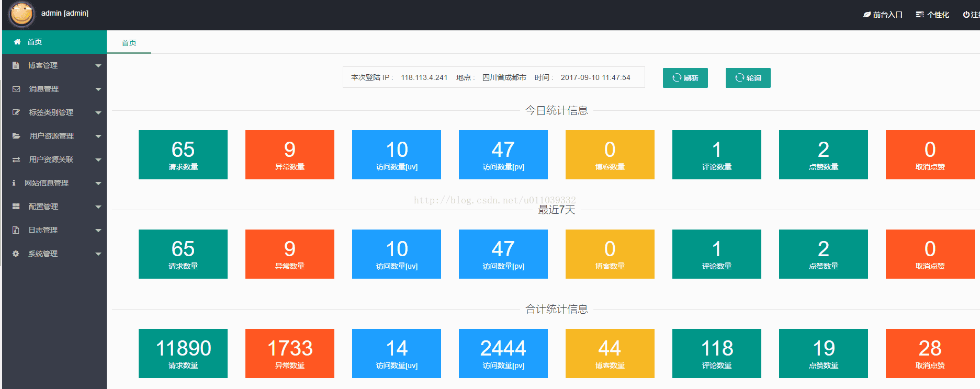Click today's 1 评论数量 card
The image size is (980, 389).
717,155
